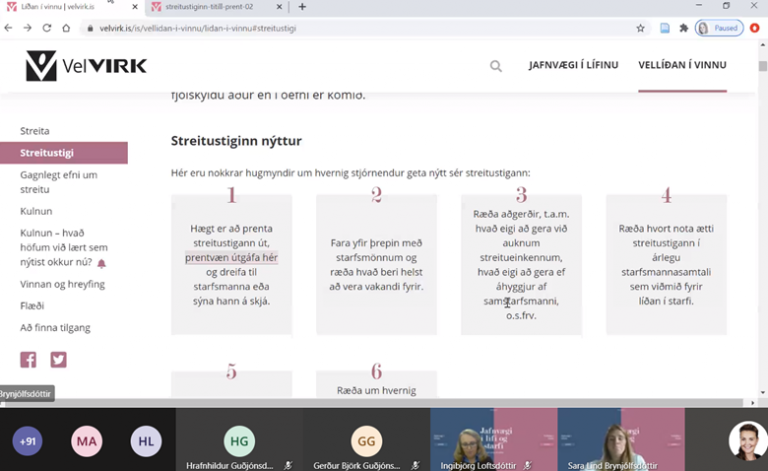Open VelVIRK Twitter page icon
This screenshot has width=768, height=471.
(58, 360)
